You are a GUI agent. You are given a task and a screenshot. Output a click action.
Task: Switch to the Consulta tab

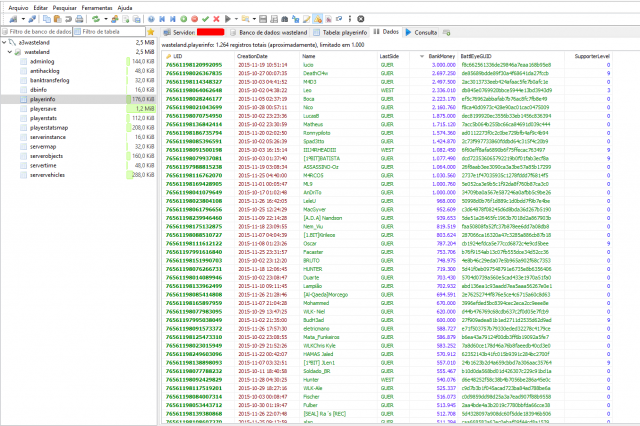click(421, 32)
